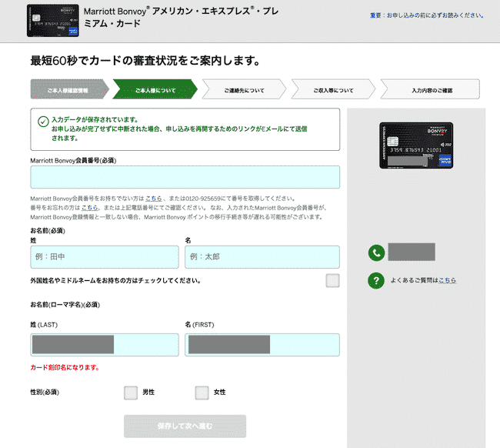Open the 入力内容のご確認 step
This screenshot has width=500, height=448.
pyautogui.click(x=432, y=90)
